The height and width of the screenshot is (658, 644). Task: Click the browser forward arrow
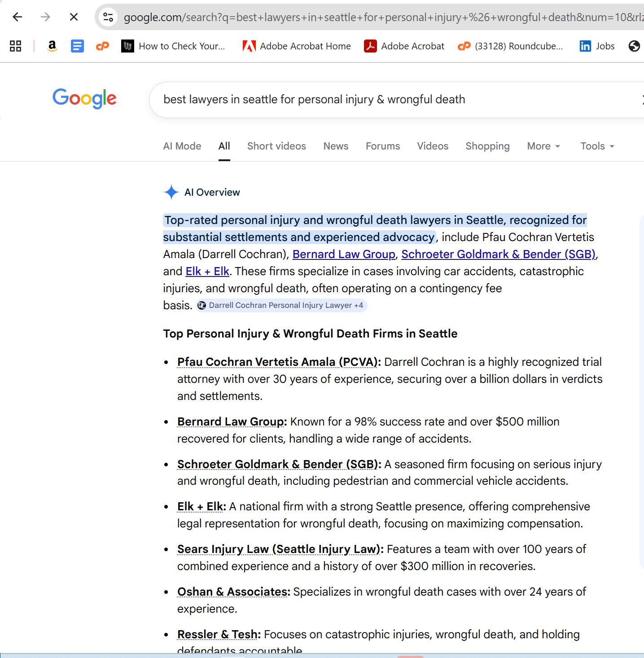point(45,17)
